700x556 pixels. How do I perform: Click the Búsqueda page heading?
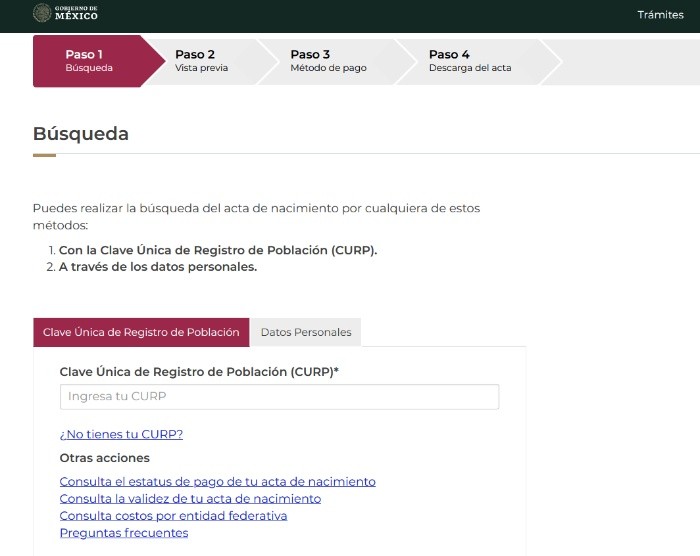pos(81,134)
